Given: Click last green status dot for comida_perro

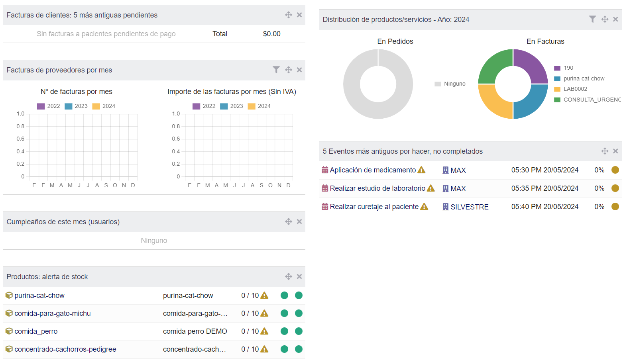Looking at the screenshot, I should click(299, 331).
